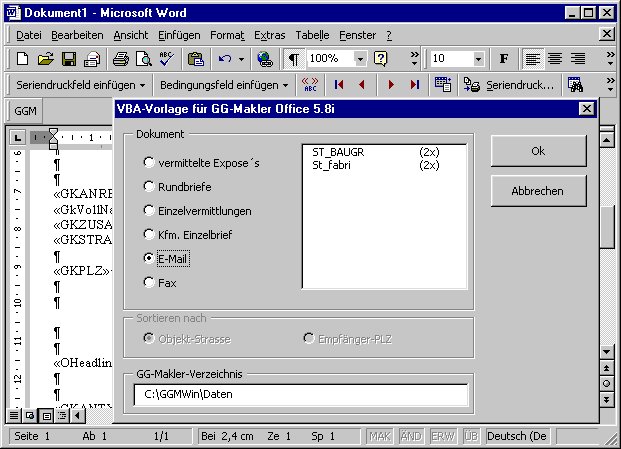Click the Office Assistant help icon
Screen dimensions: 621x449
381,59
